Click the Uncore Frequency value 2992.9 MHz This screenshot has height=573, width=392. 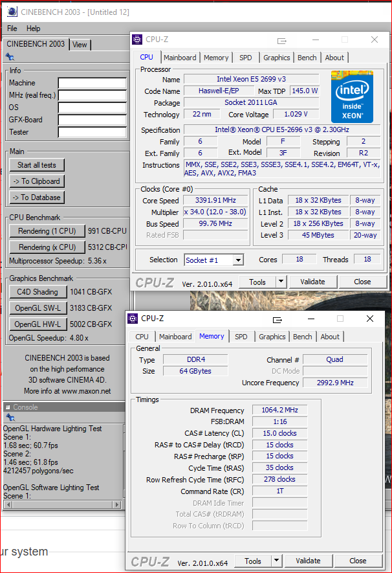pyautogui.click(x=335, y=383)
